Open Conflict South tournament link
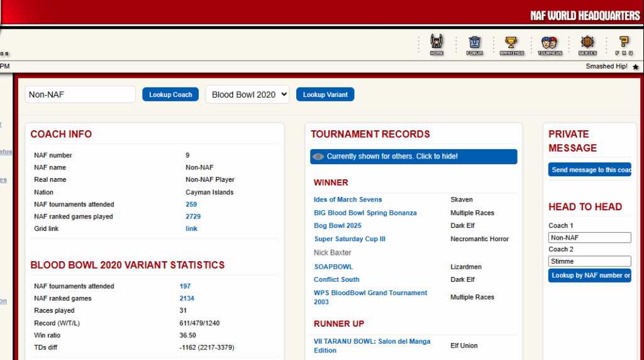 coord(336,279)
